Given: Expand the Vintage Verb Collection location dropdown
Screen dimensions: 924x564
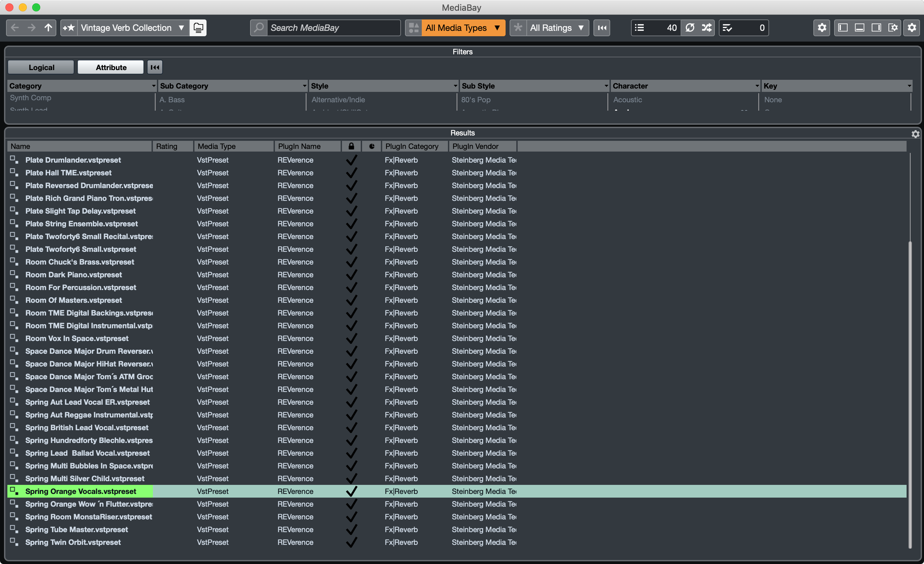Looking at the screenshot, I should 181,28.
